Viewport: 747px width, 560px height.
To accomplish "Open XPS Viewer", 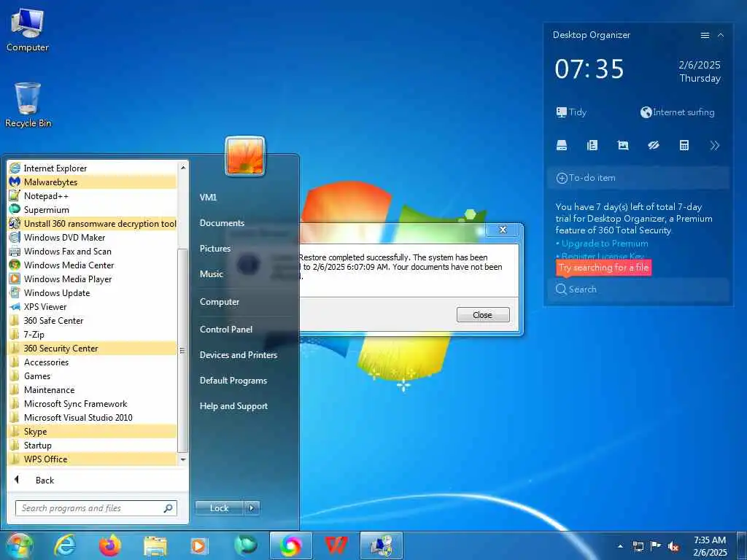I will 93,307.
